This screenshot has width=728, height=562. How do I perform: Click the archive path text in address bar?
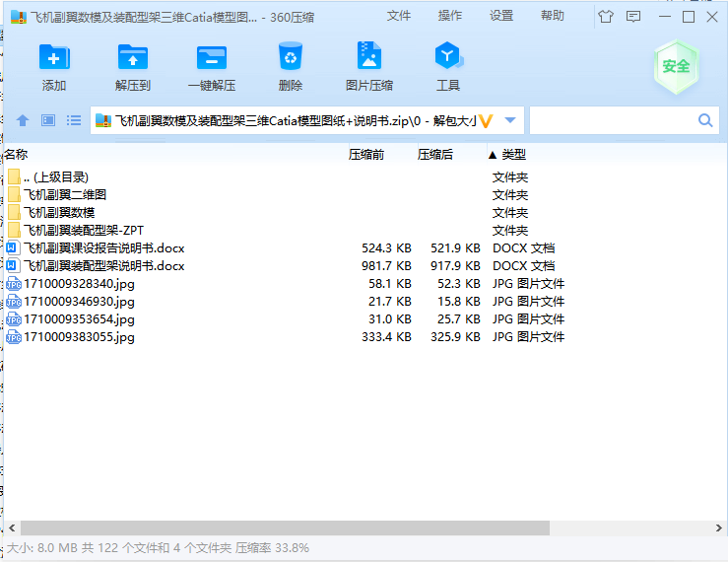click(297, 121)
